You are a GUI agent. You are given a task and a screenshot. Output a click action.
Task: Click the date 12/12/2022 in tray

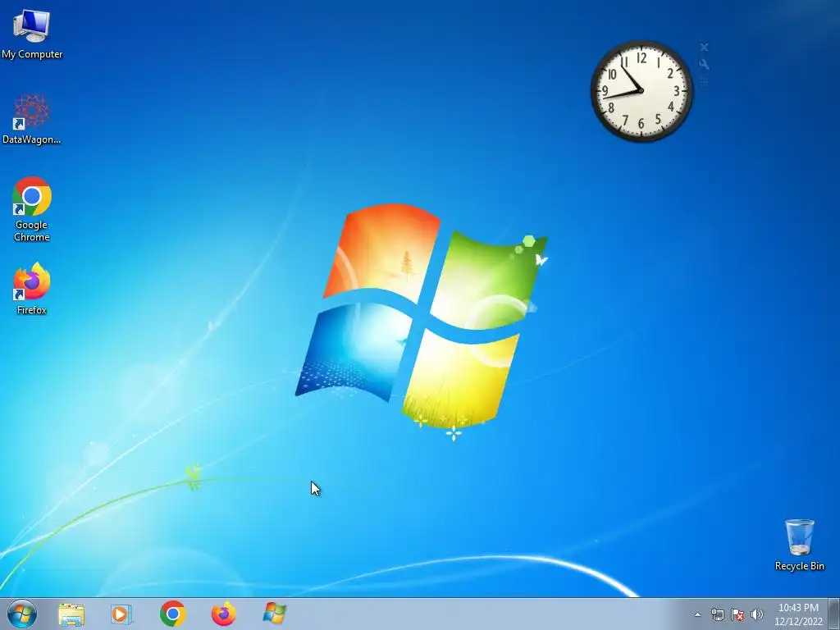(x=798, y=622)
